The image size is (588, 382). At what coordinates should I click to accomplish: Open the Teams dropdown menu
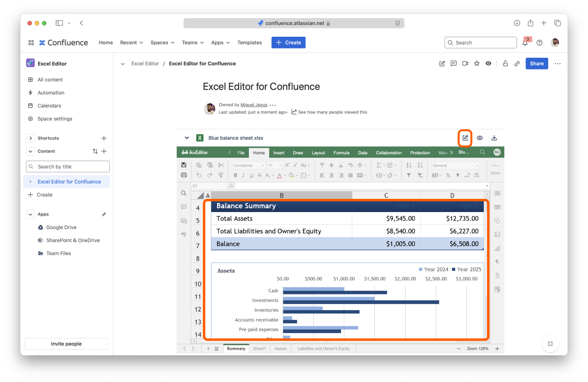point(193,43)
